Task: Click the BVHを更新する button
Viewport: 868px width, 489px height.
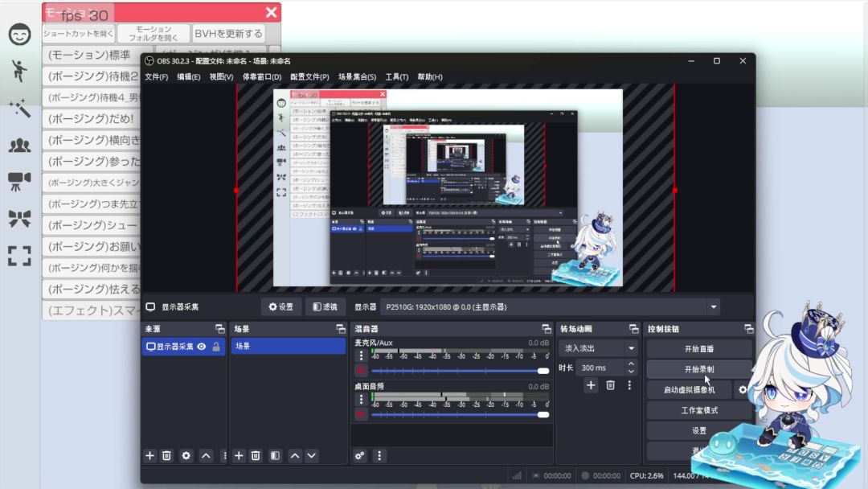Action: pos(228,34)
